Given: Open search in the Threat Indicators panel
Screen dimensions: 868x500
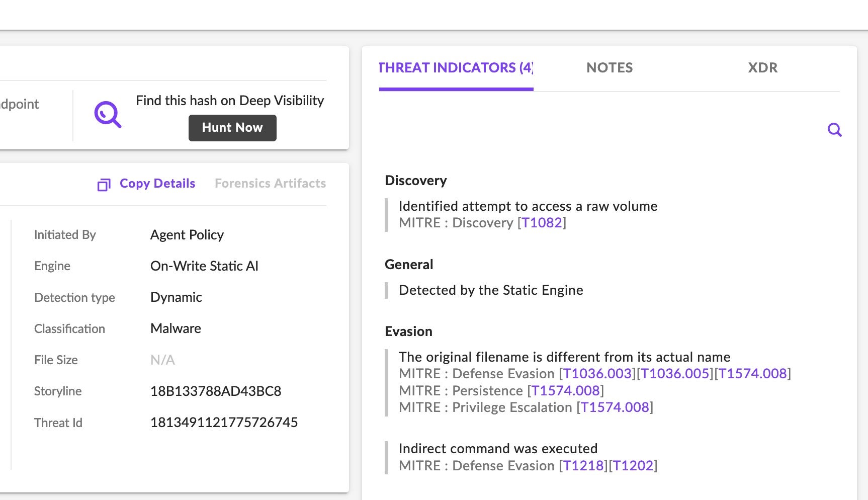Looking at the screenshot, I should click(x=834, y=130).
